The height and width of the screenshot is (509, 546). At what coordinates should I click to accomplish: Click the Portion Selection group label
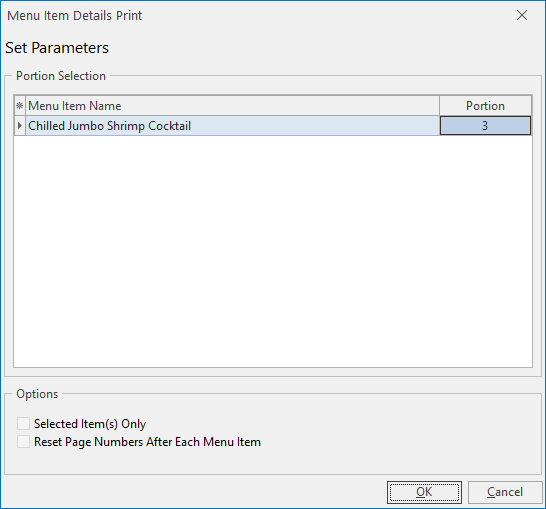61,76
